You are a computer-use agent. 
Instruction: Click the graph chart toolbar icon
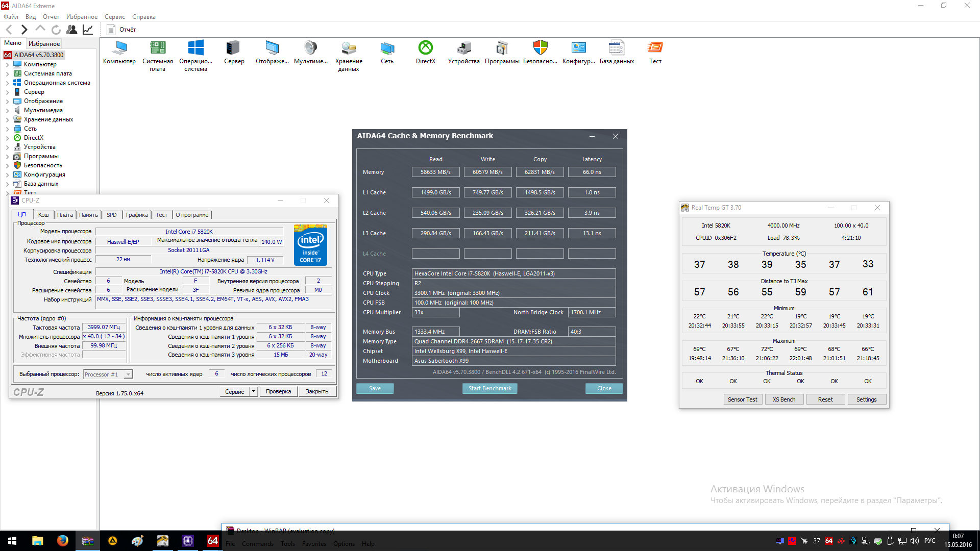88,30
